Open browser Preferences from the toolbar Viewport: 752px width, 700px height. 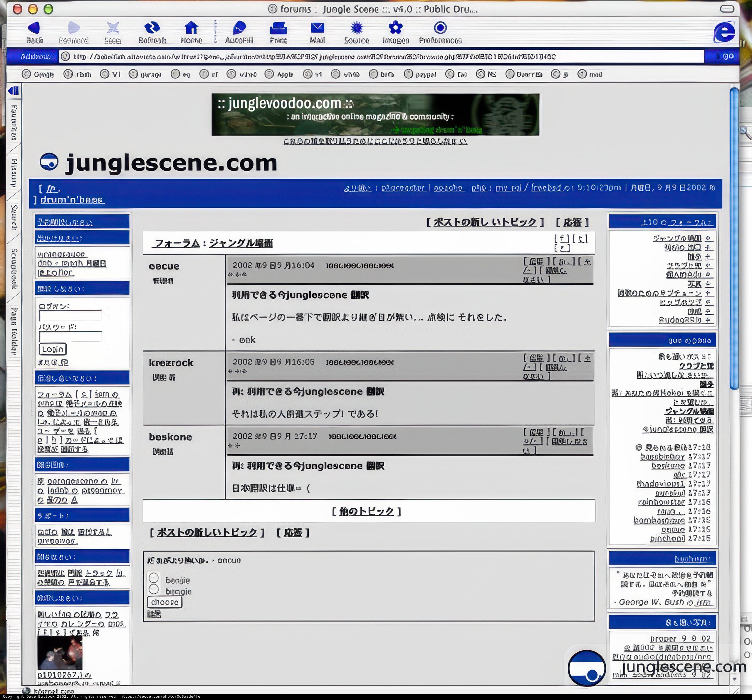point(440,28)
